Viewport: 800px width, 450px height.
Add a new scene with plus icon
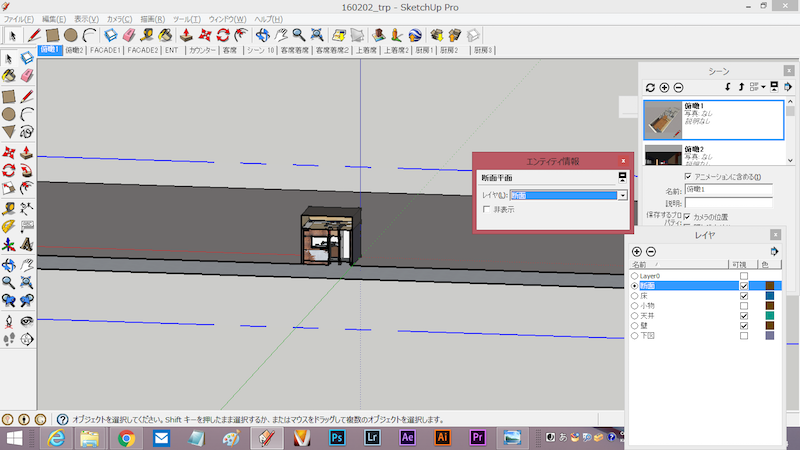pos(664,88)
